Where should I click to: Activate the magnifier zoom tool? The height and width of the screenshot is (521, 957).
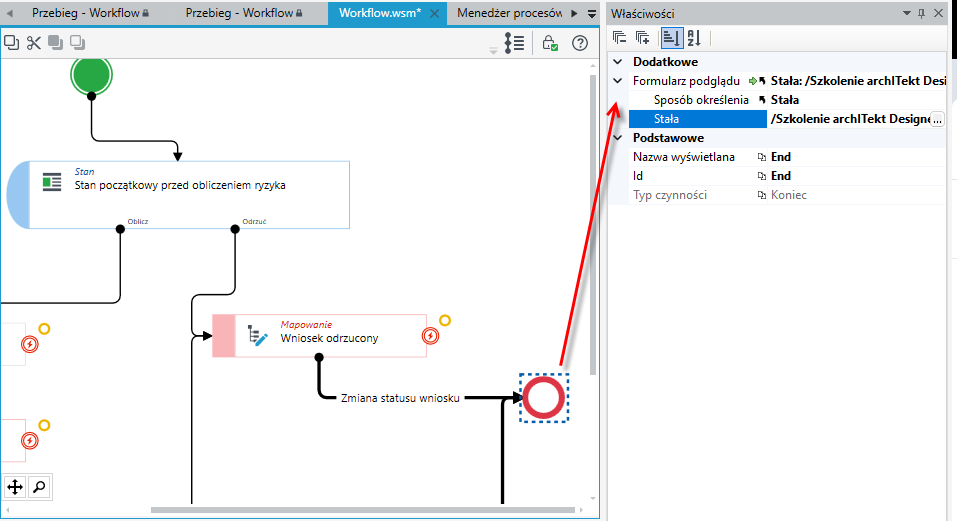pos(39,487)
